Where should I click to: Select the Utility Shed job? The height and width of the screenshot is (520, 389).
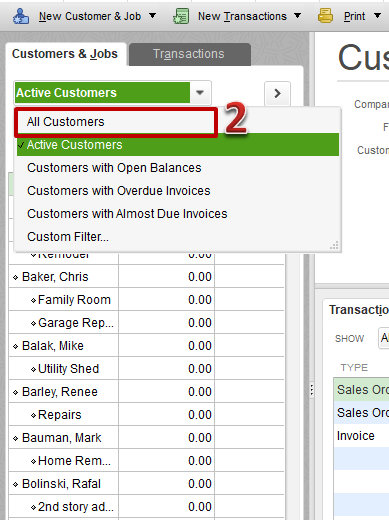point(68,369)
